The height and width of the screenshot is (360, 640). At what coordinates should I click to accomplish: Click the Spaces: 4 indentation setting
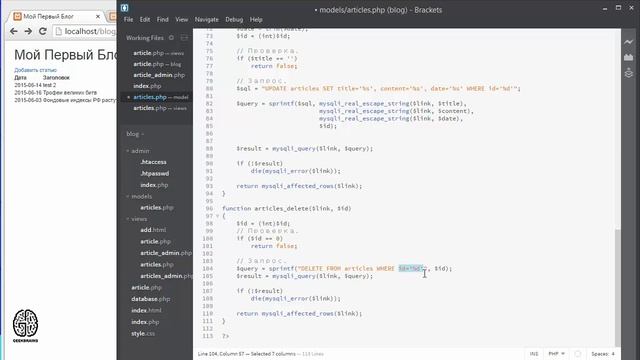point(603,354)
